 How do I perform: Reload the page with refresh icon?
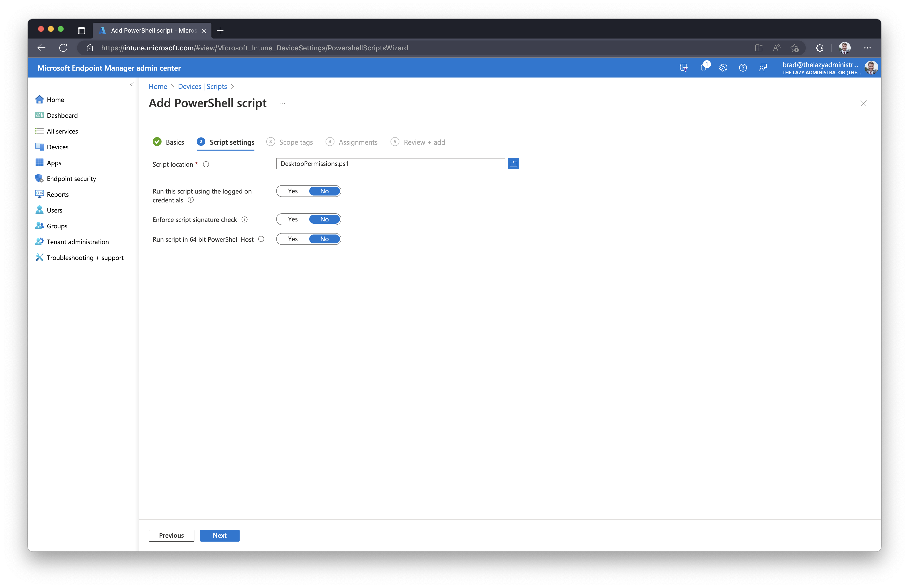(63, 48)
